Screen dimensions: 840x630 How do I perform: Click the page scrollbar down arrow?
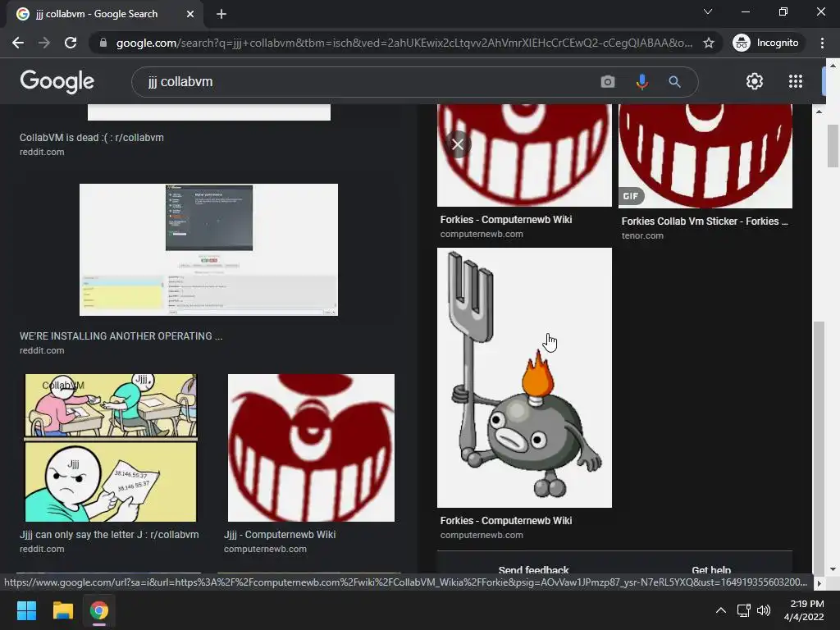click(x=833, y=569)
